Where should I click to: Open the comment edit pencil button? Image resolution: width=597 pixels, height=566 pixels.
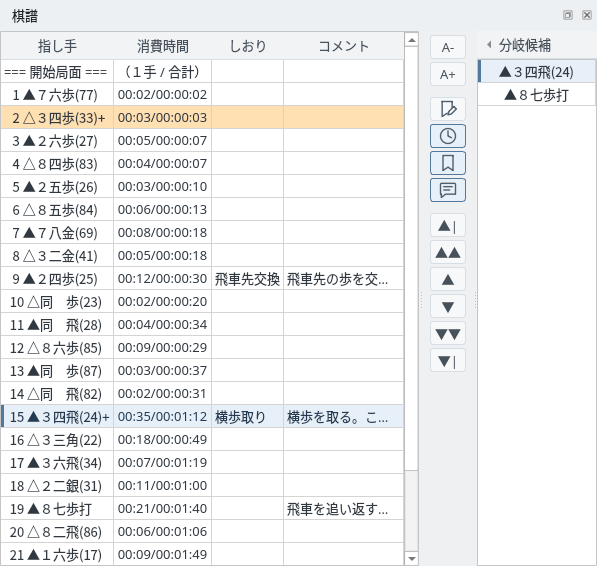coord(448,109)
